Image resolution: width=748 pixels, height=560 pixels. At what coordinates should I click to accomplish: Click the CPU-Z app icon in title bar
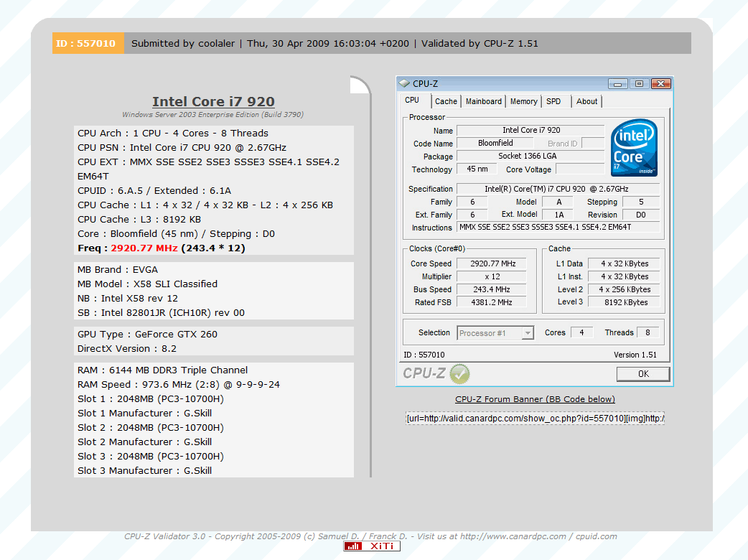click(405, 83)
